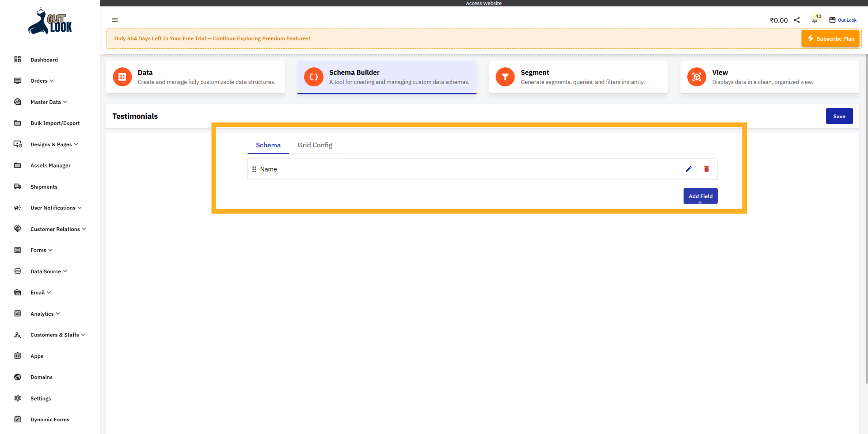Screen dimensions: 868x434
Task: Click the drag handle of the Name field
Action: [254, 169]
